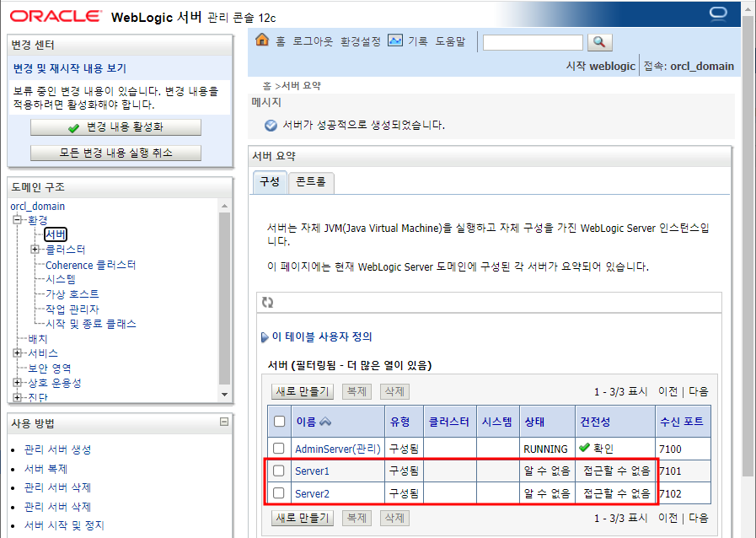
Task: Click the refresh icon above the servers table
Action: click(x=267, y=302)
